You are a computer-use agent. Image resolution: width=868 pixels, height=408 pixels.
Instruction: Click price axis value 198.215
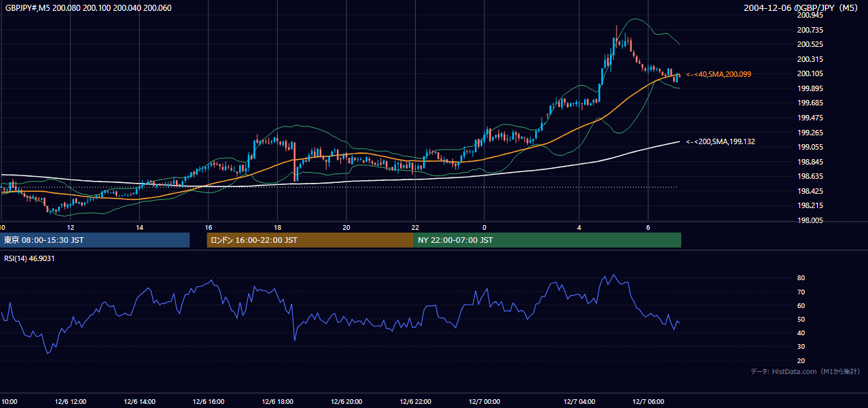coord(809,205)
